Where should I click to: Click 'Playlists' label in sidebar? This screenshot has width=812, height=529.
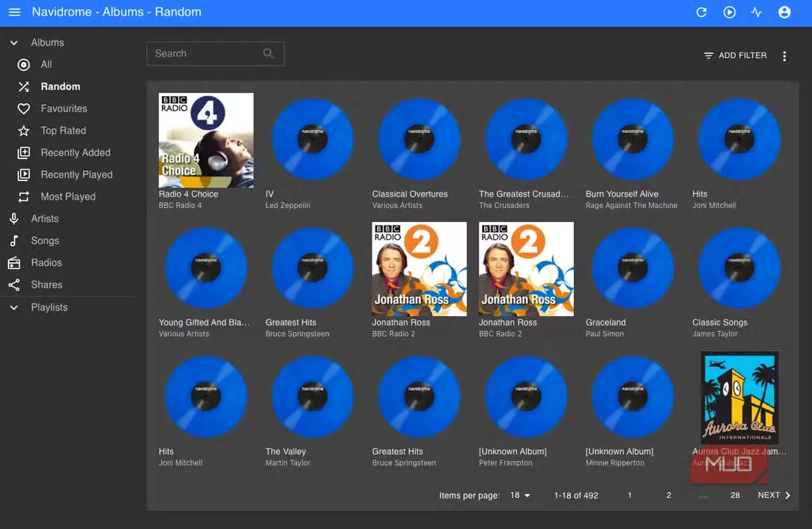click(x=49, y=307)
